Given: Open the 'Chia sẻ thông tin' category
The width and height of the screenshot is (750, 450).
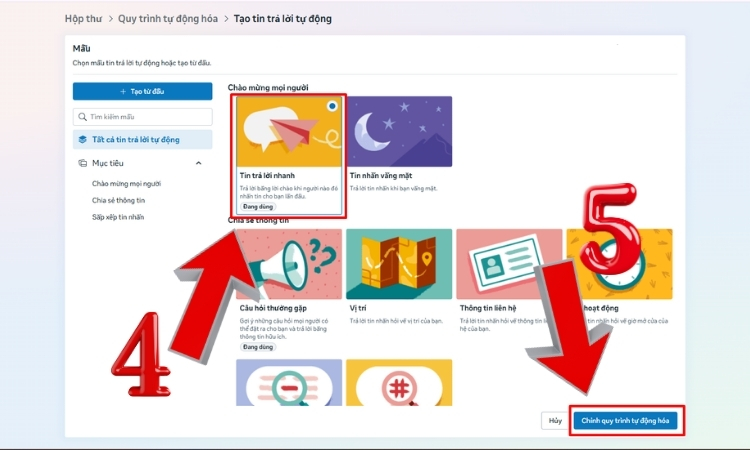Looking at the screenshot, I should coord(118,200).
